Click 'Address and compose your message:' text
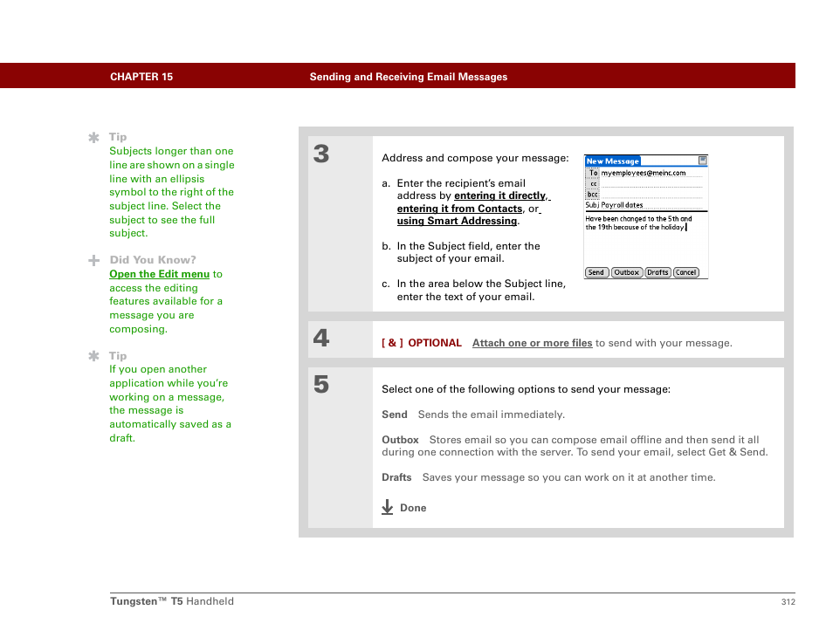 click(x=475, y=158)
